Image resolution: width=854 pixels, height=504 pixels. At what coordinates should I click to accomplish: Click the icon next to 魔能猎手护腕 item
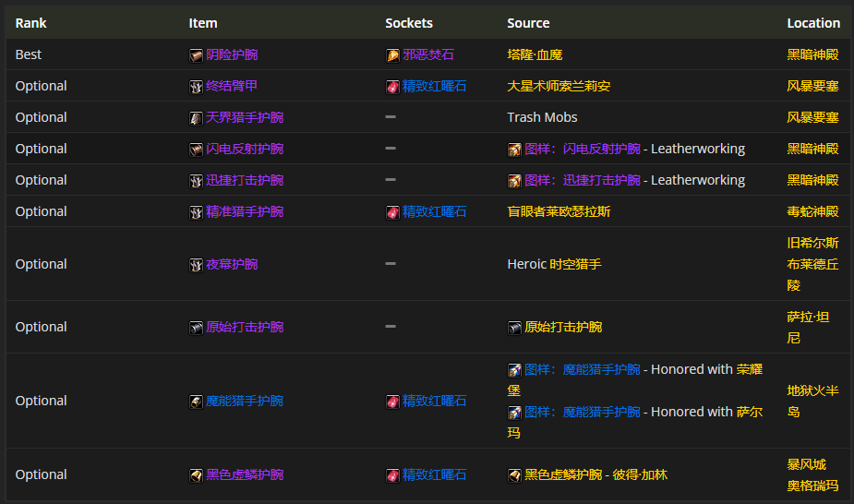point(196,402)
